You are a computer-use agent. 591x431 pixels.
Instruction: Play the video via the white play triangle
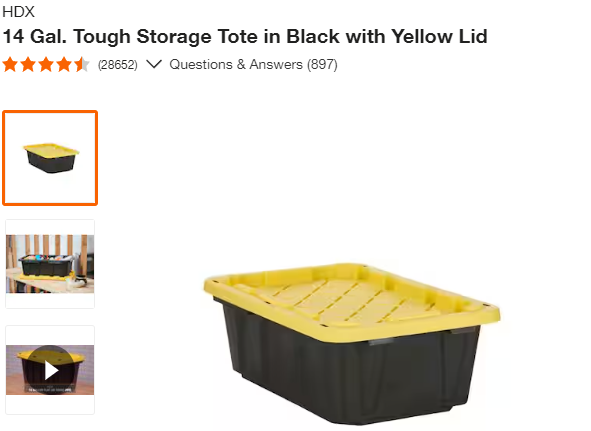(51, 370)
